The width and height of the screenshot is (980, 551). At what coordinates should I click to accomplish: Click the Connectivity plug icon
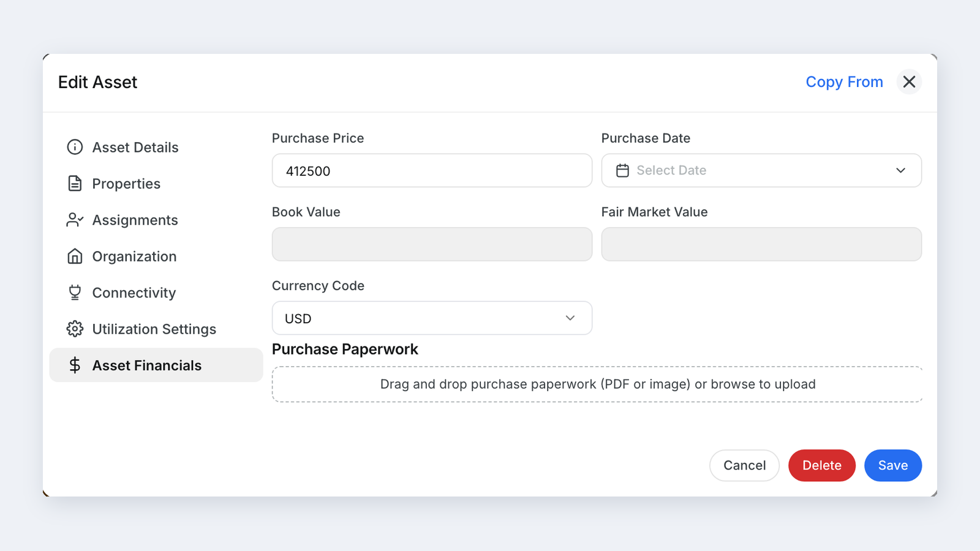75,293
